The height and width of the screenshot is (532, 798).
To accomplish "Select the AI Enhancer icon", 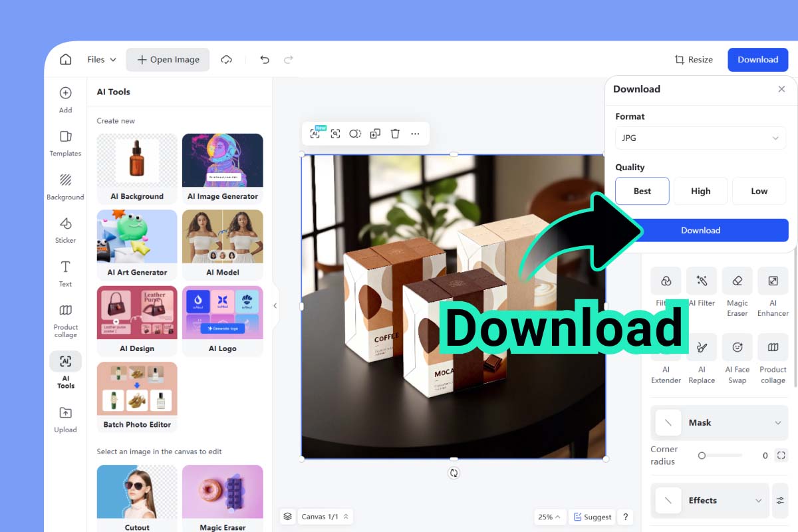I will pos(773,281).
